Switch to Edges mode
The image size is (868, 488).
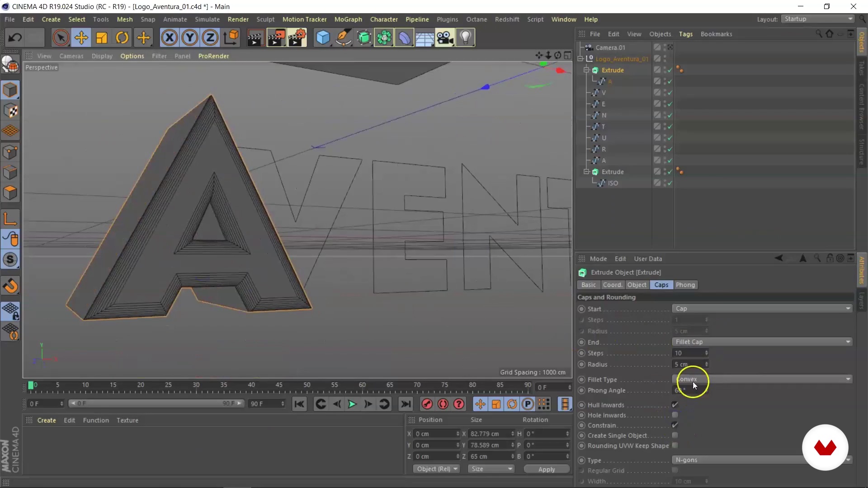tap(10, 173)
